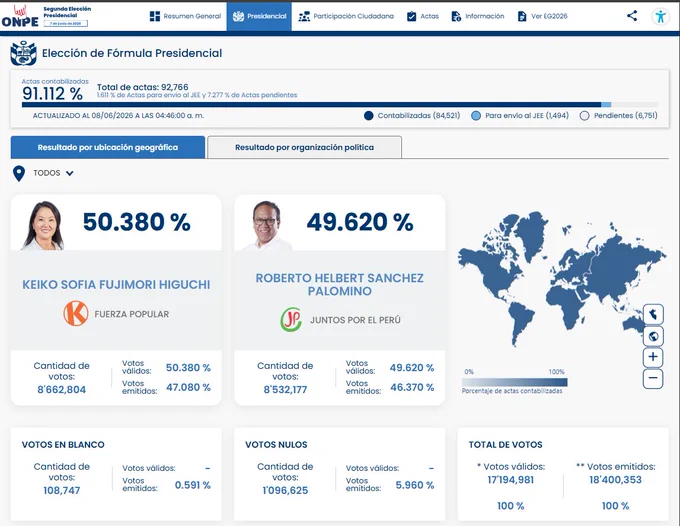Click the 49.620 % headline percentage
Viewport: 680px width, 526px height.
click(360, 222)
